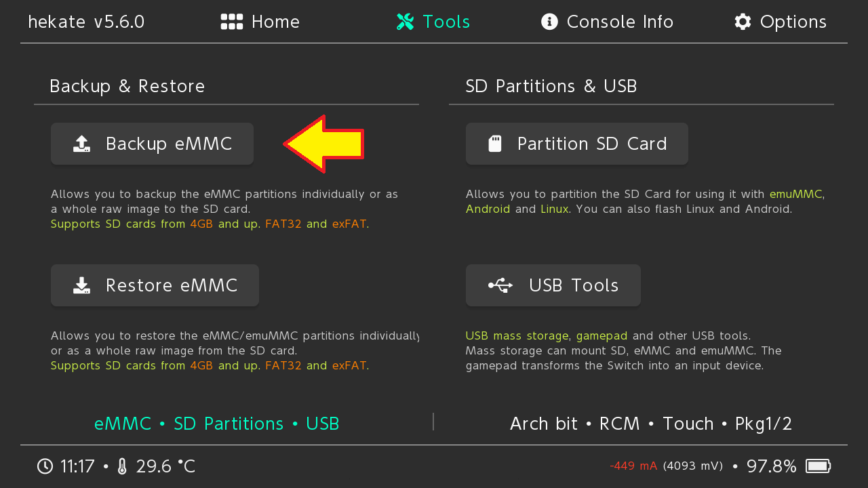Switch to Arch bit RCM Touch page
Image resolution: width=868 pixels, height=488 pixels.
click(x=650, y=424)
